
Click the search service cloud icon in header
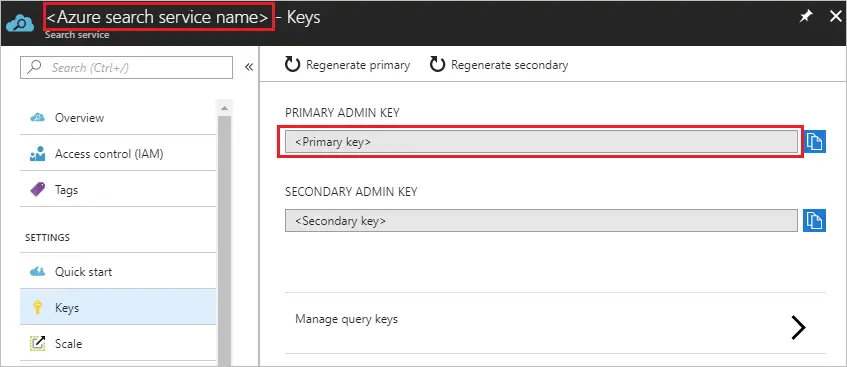(20, 23)
